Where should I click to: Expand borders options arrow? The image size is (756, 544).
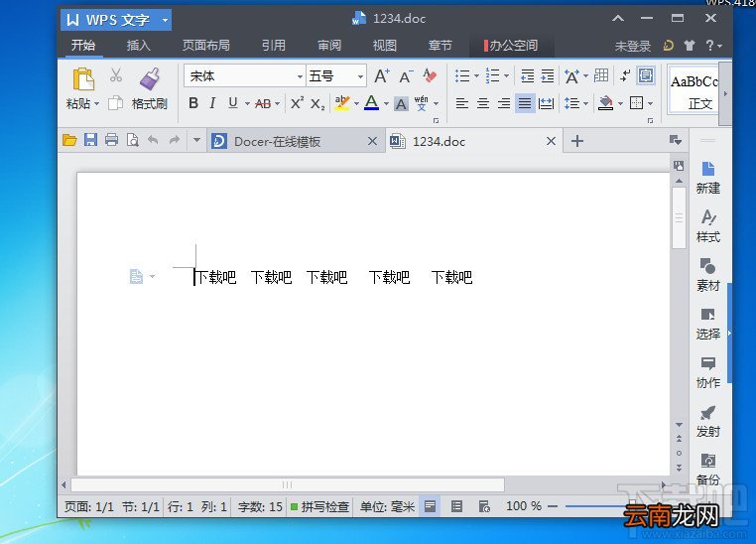tap(651, 103)
